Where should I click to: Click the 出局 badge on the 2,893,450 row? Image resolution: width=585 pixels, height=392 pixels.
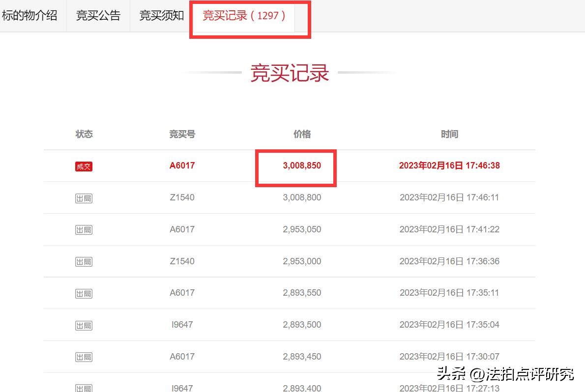84,357
